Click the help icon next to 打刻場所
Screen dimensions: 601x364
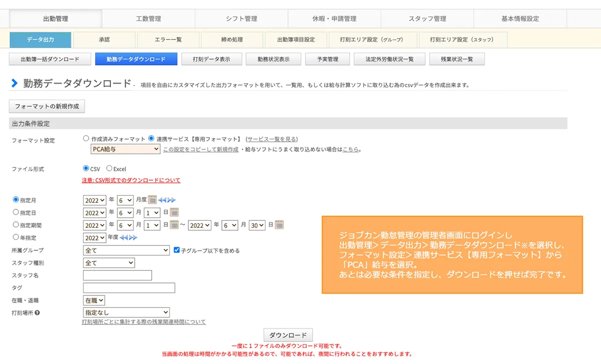coord(37,313)
